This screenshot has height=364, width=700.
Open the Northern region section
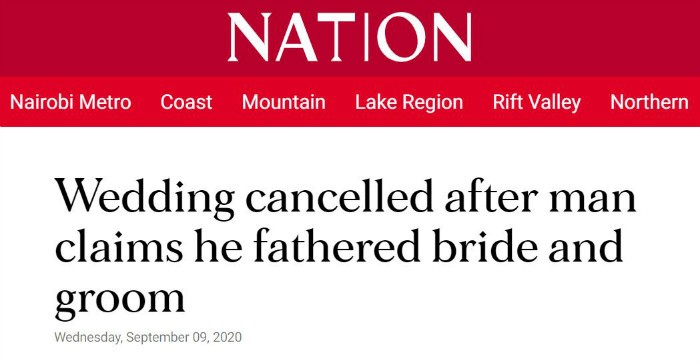click(x=649, y=102)
